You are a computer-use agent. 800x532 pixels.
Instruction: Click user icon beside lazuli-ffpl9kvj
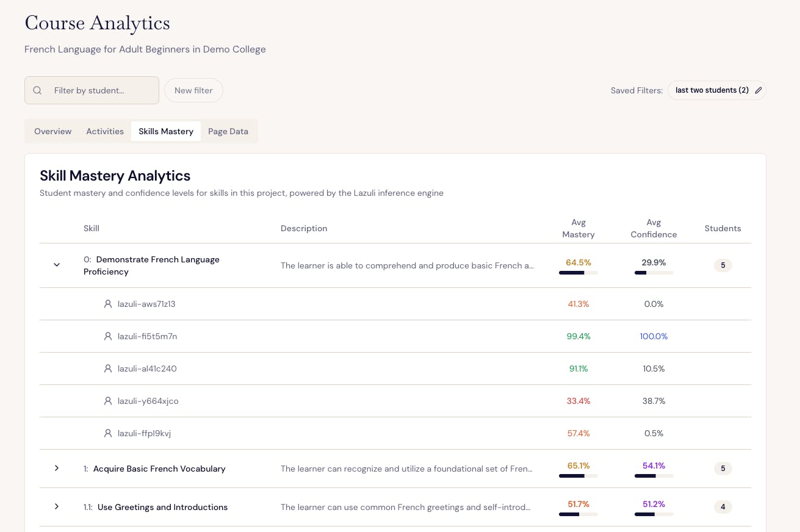click(108, 433)
